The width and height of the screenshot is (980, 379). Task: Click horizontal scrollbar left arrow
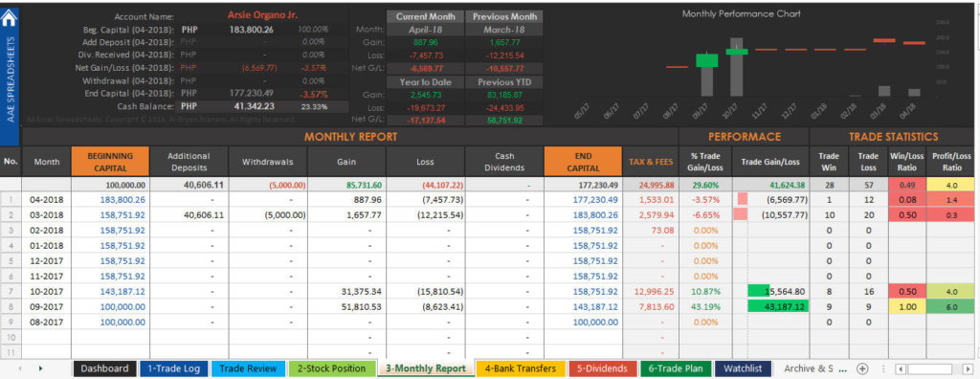(901, 369)
